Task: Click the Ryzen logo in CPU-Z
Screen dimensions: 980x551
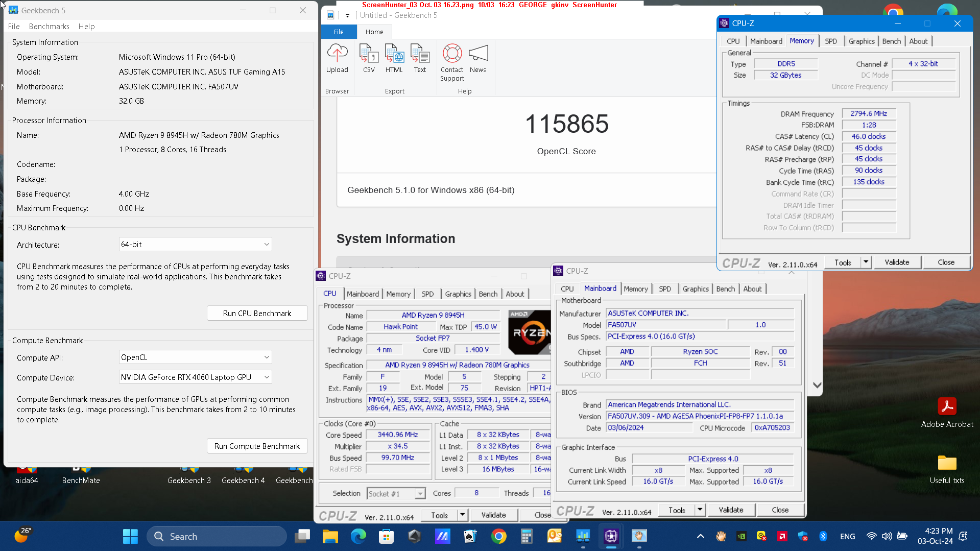Action: click(530, 332)
